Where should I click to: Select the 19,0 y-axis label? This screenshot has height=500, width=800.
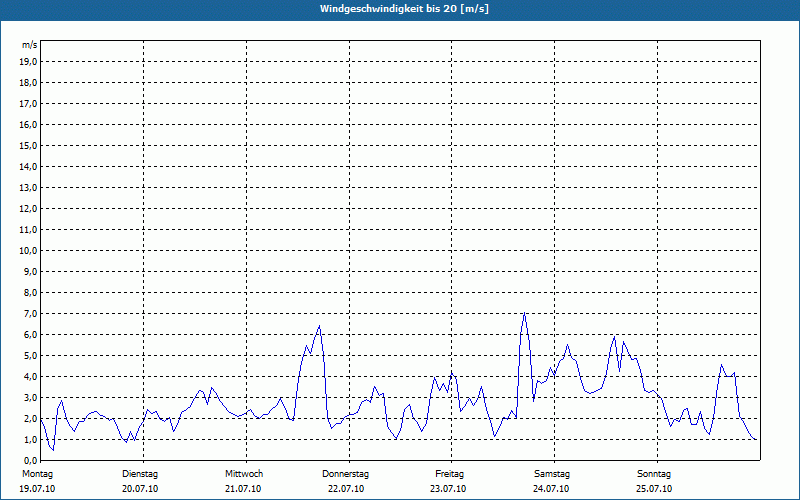pos(28,62)
